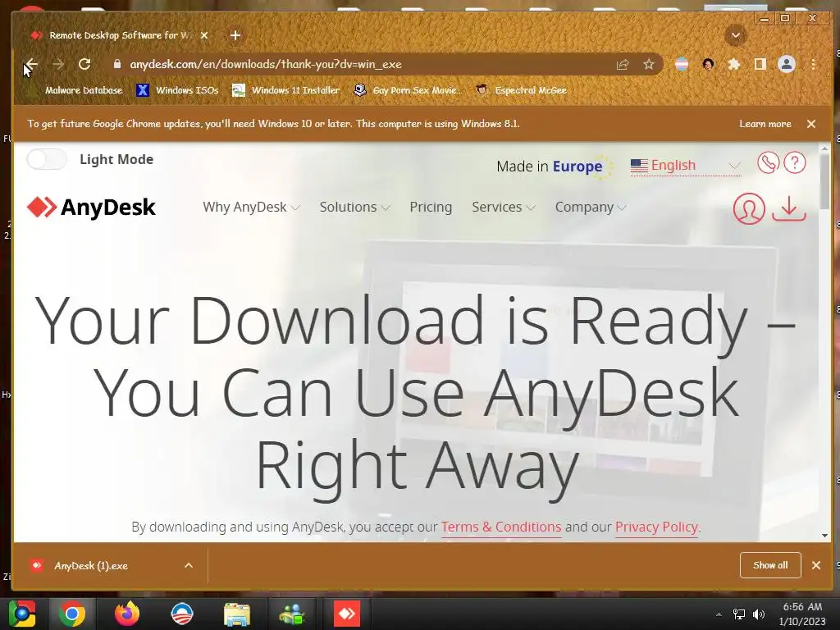This screenshot has width=840, height=630.
Task: Show hidden system tray icons
Action: tap(719, 614)
